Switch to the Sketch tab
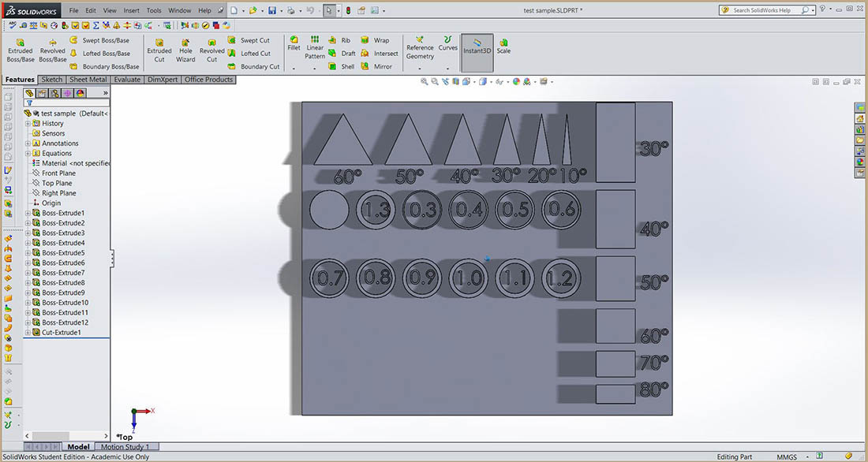 52,79
